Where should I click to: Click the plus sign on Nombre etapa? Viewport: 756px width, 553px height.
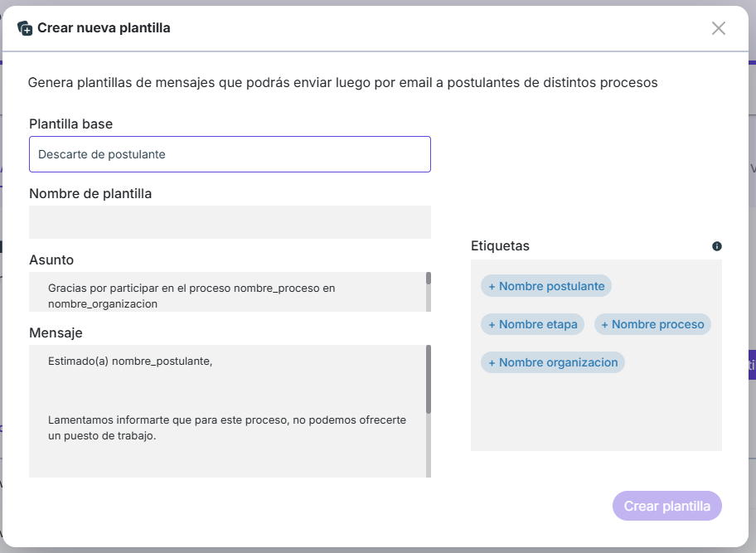[492, 325]
